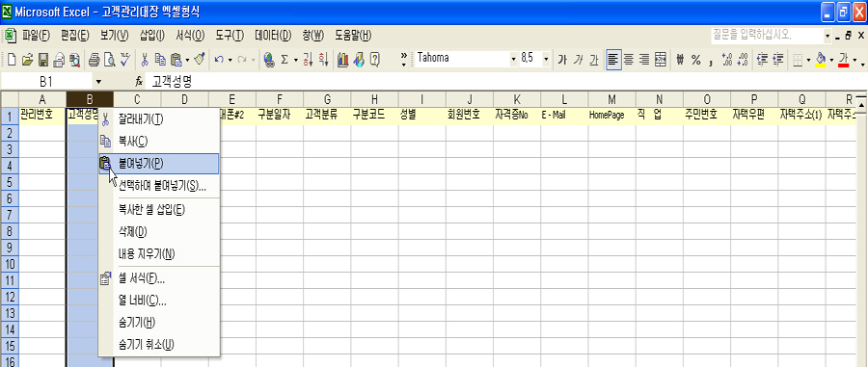This screenshot has width=868, height=367.
Task: Click the vertical scrollbar up arrow
Action: tap(861, 104)
